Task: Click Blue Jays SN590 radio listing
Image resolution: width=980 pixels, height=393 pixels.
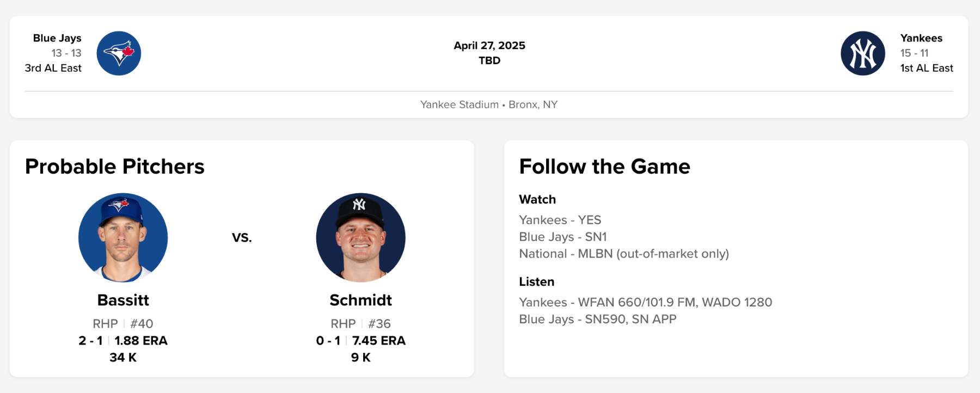Action: coord(597,319)
